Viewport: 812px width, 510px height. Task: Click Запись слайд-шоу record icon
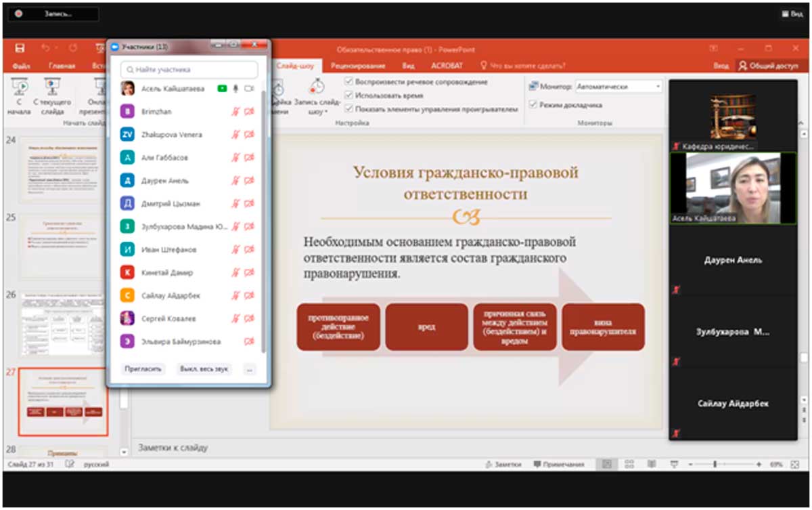click(x=317, y=87)
